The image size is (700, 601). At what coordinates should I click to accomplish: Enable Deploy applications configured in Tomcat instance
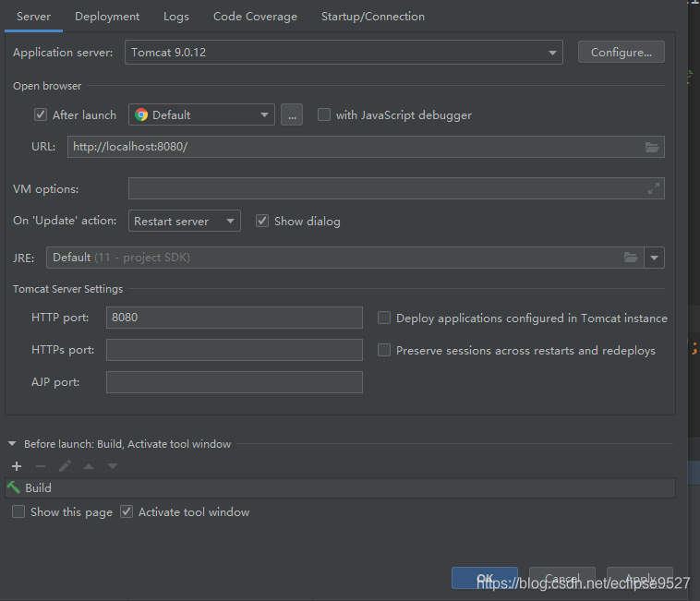[x=384, y=318]
